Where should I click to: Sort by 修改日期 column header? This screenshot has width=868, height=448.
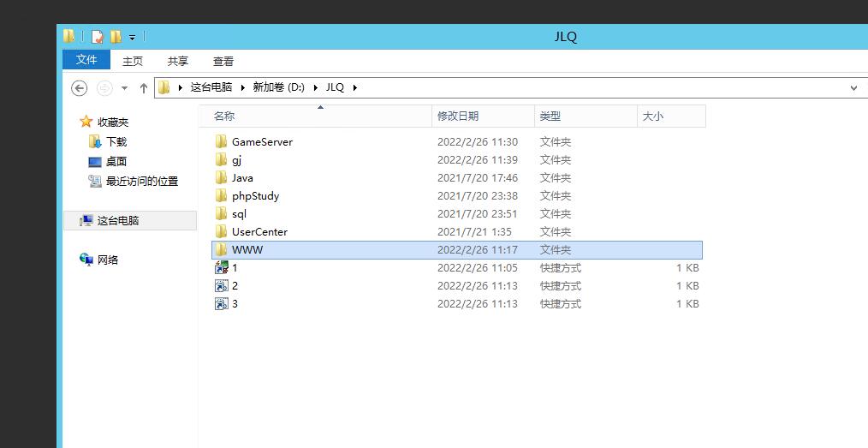pos(458,116)
